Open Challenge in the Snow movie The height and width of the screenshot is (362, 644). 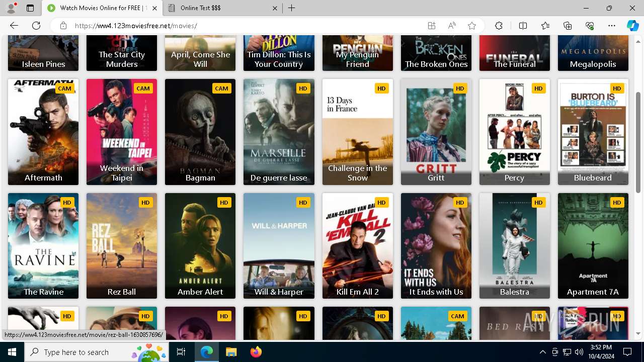(358, 132)
